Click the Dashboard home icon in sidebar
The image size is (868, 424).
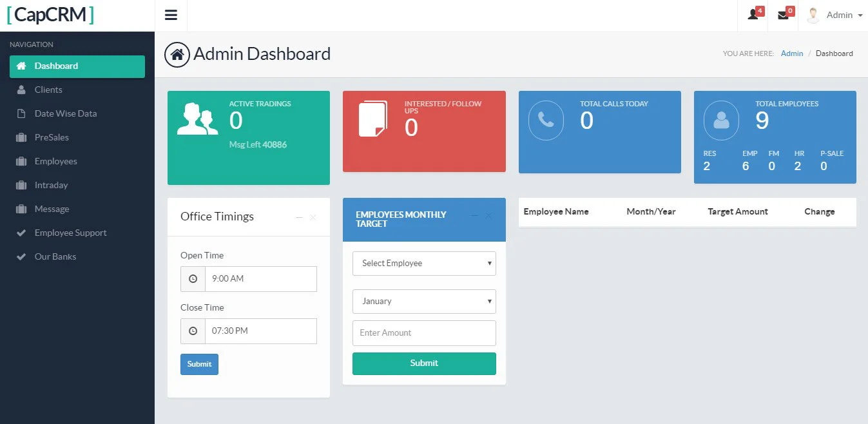pos(21,66)
